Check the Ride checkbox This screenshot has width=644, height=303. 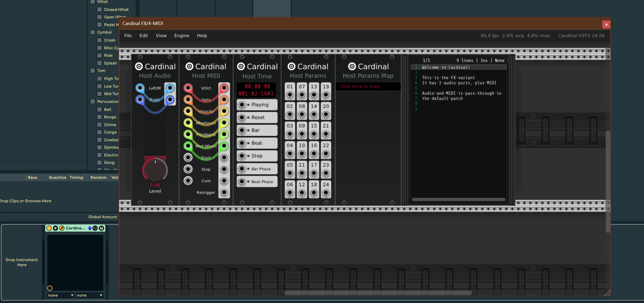(100, 55)
